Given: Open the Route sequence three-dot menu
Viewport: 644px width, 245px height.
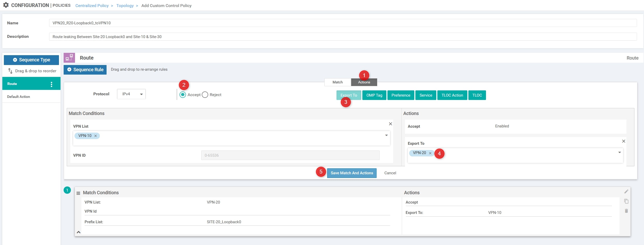Looking at the screenshot, I should coord(51,84).
